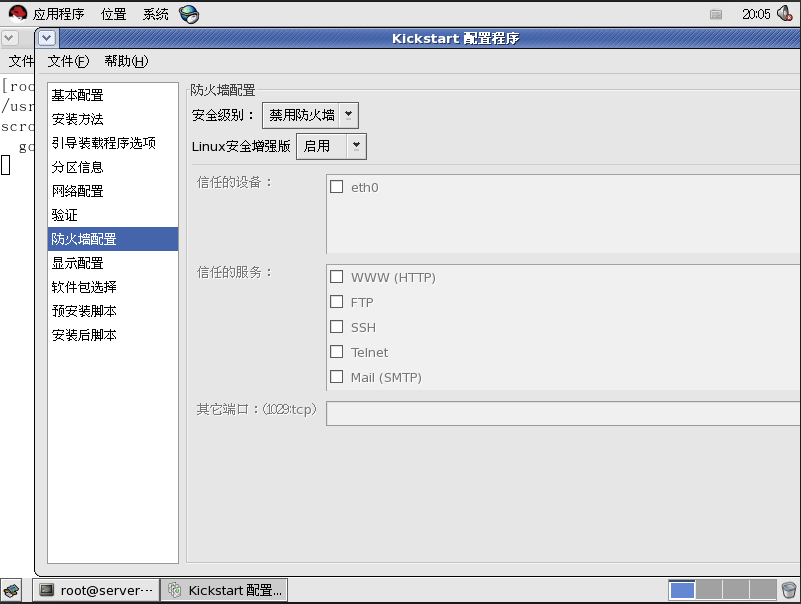
Task: Select 安装后脚本 in the sidebar
Action: tap(113, 335)
